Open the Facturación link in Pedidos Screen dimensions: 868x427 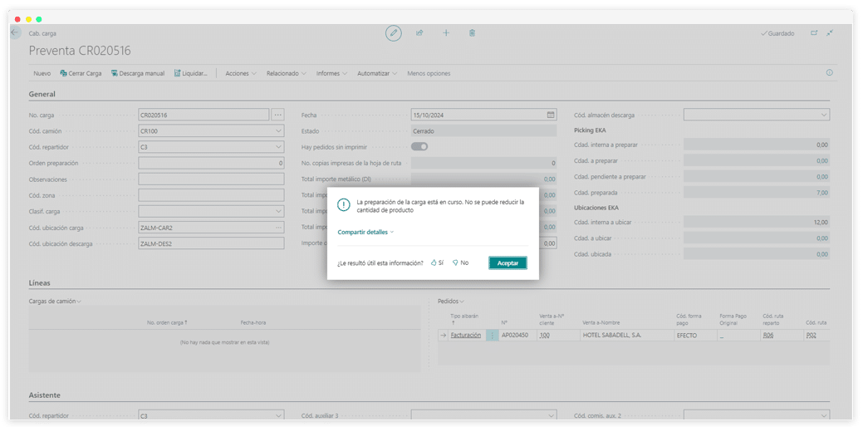[x=465, y=336]
